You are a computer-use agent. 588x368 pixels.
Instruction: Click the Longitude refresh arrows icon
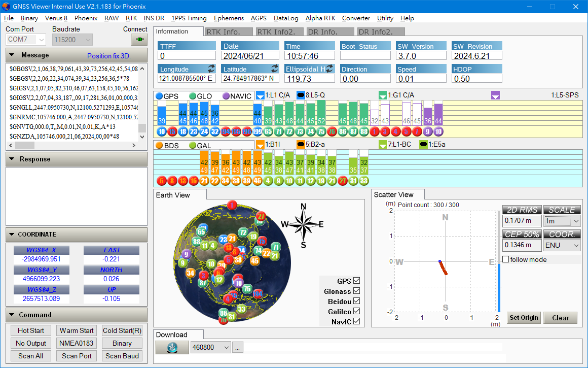tap(211, 69)
